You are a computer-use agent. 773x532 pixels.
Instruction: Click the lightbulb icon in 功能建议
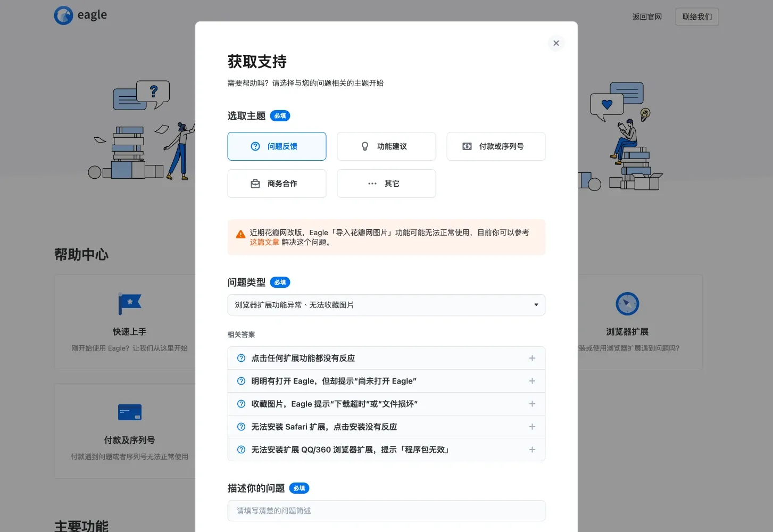365,146
